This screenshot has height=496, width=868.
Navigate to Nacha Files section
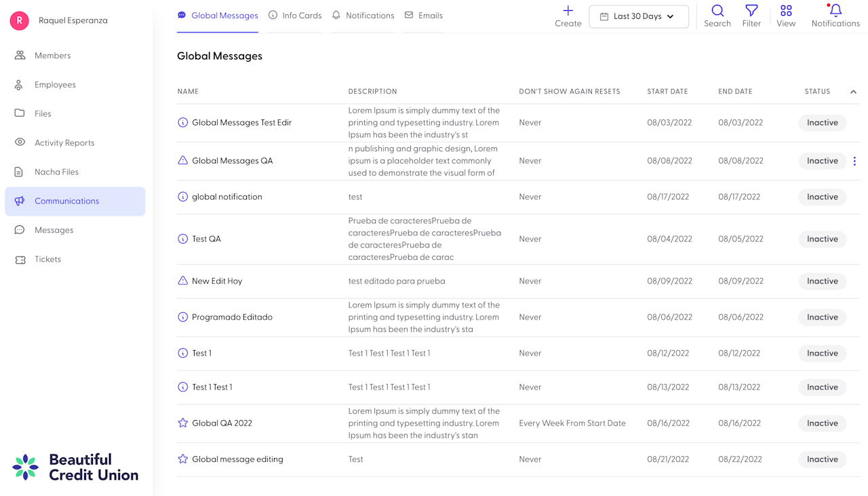pos(56,172)
